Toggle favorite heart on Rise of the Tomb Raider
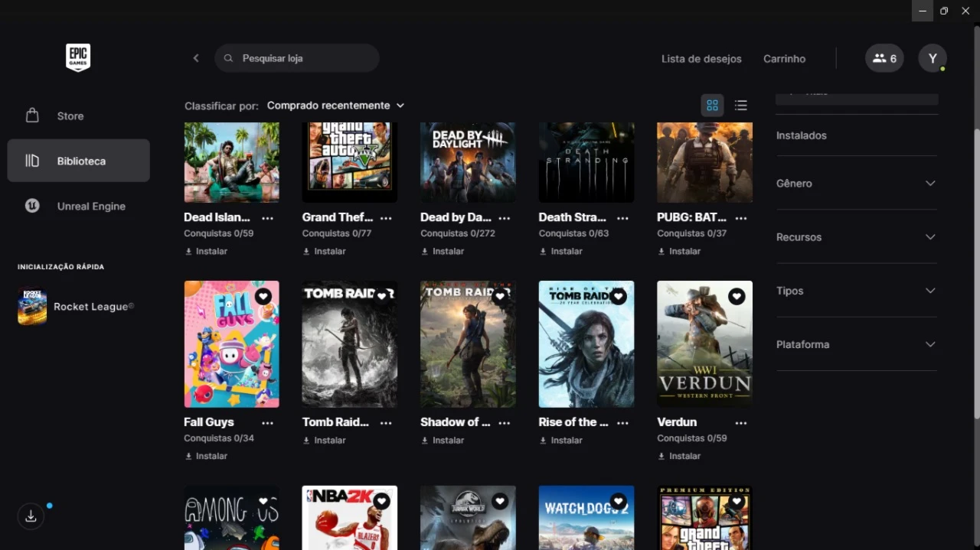 click(618, 296)
